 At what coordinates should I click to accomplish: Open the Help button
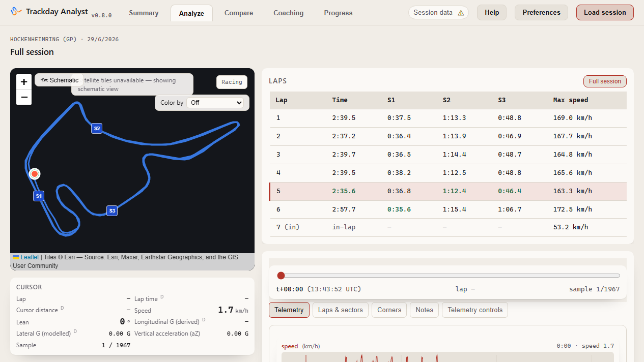click(492, 13)
